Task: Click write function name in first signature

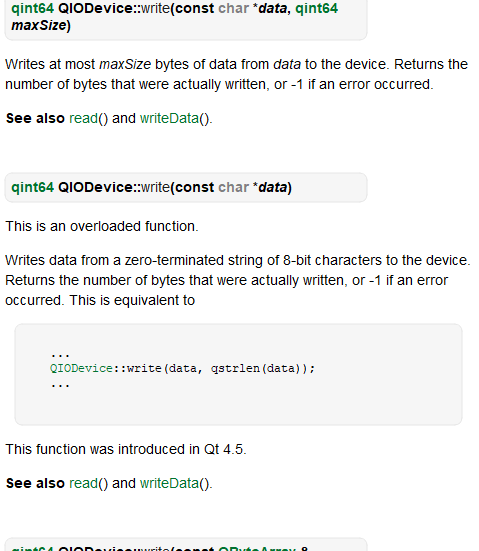Action: click(155, 8)
